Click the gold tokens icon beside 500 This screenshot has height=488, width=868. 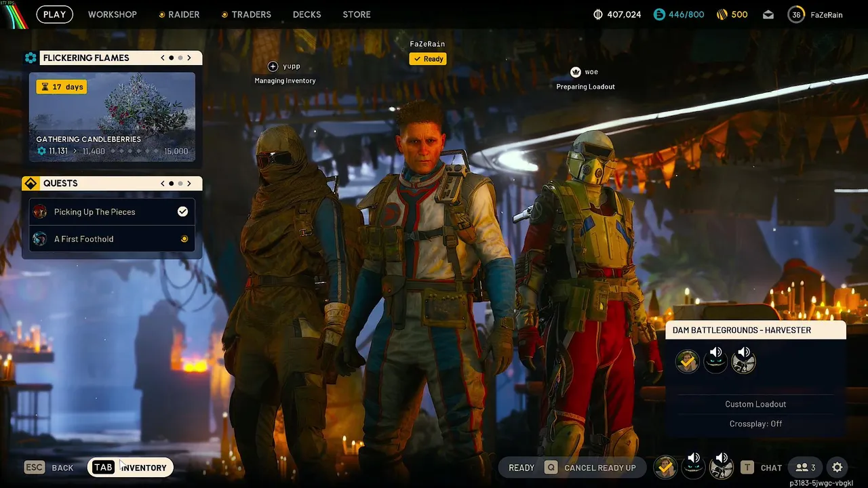[x=722, y=14]
